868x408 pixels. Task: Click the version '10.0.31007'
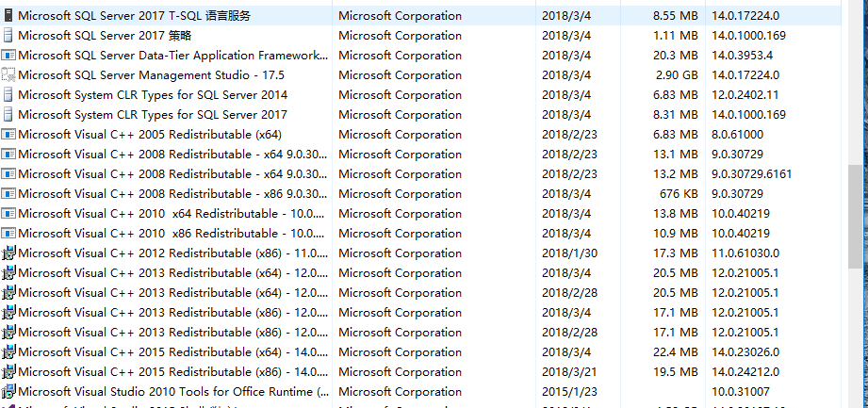(x=741, y=392)
